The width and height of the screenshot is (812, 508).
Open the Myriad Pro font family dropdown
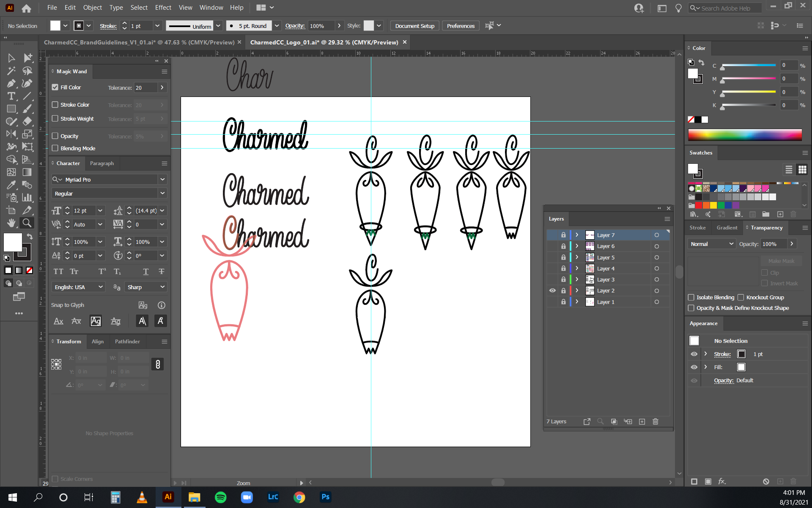(162, 179)
